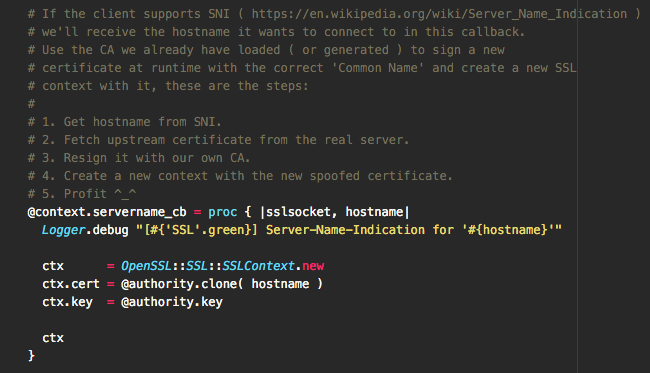The image size is (650, 373).
Task: Click 'SSLContext' class name
Action: (258, 266)
